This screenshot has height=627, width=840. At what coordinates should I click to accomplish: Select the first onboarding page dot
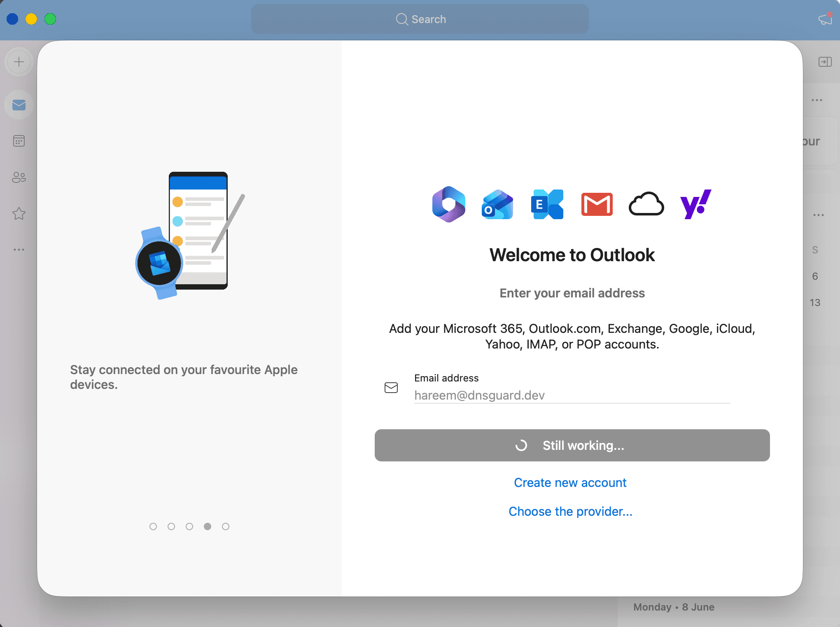(x=153, y=526)
